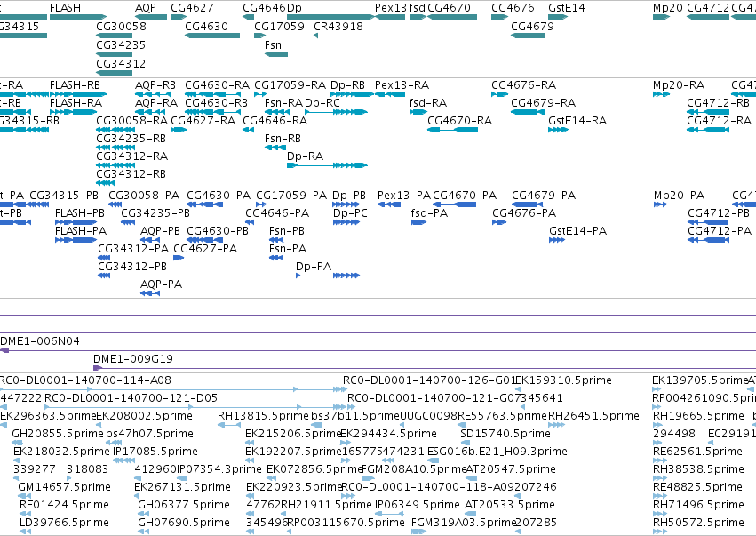The image size is (756, 536).
Task: Click the EK159310.5prime EST label
Action: point(563,380)
